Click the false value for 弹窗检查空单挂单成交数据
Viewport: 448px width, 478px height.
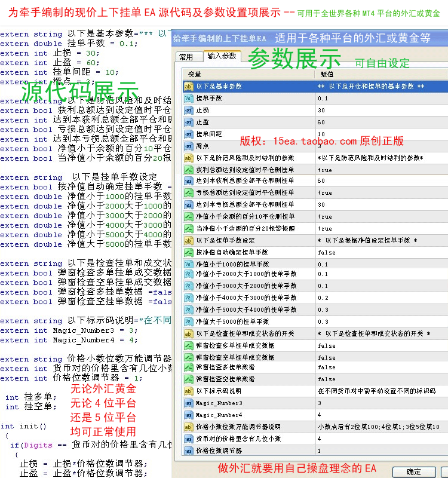[327, 357]
